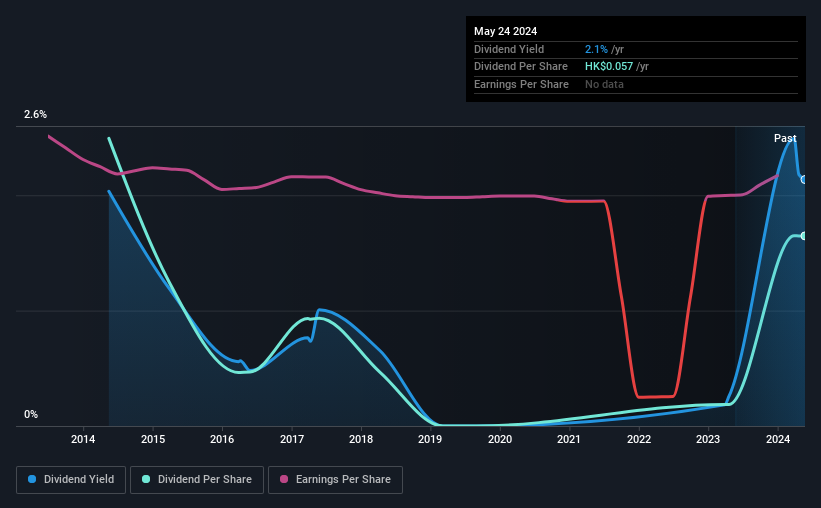Click the 2016 year tick label
Viewport: 821px width, 508px height.
pos(222,440)
